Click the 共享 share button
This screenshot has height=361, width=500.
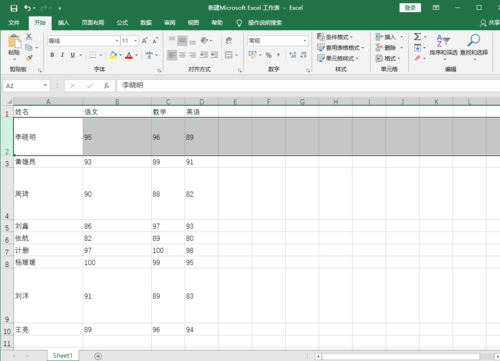(490, 23)
